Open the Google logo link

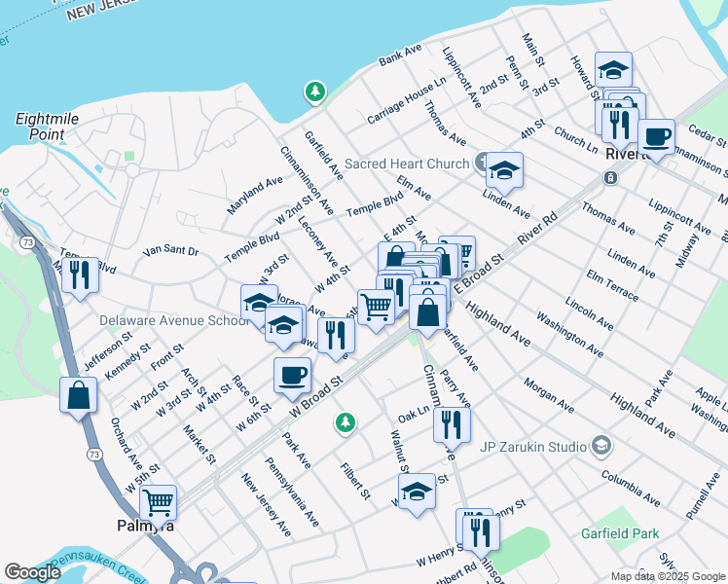32,573
